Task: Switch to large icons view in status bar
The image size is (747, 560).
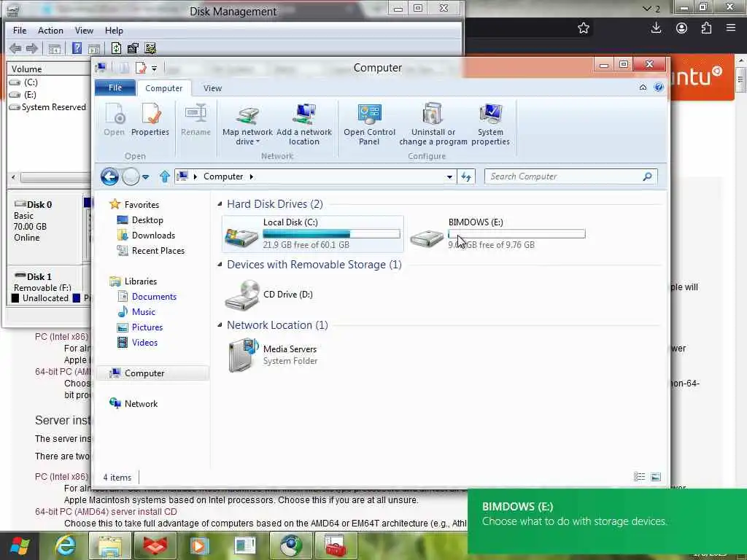Action: point(656,477)
